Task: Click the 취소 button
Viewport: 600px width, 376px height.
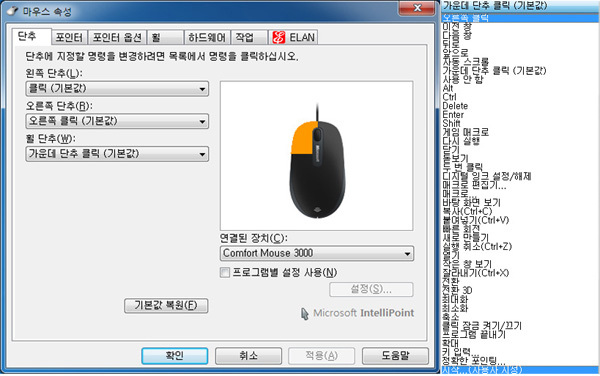Action: coord(248,356)
